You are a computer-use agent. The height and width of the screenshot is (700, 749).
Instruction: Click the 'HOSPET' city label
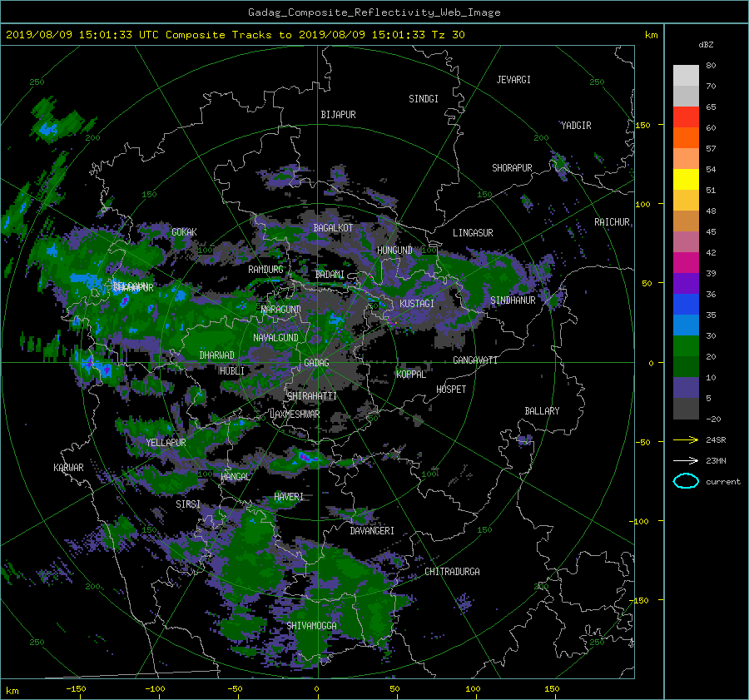tap(451, 390)
